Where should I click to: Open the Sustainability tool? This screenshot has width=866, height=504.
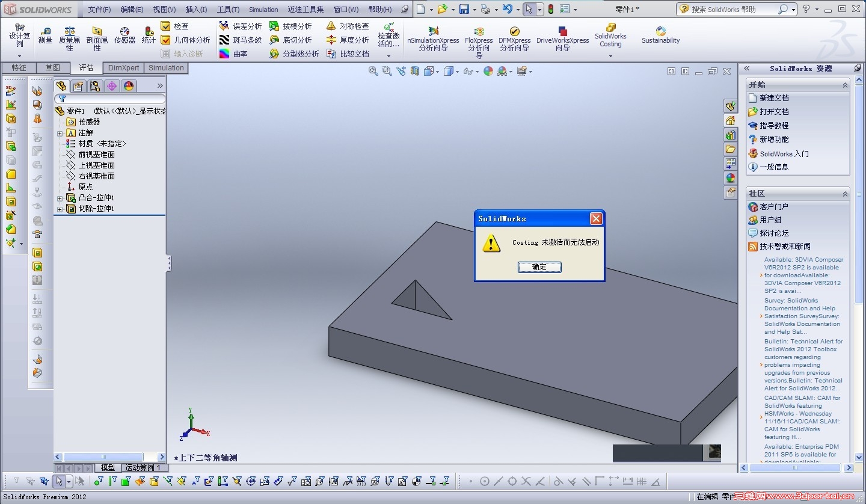660,35
